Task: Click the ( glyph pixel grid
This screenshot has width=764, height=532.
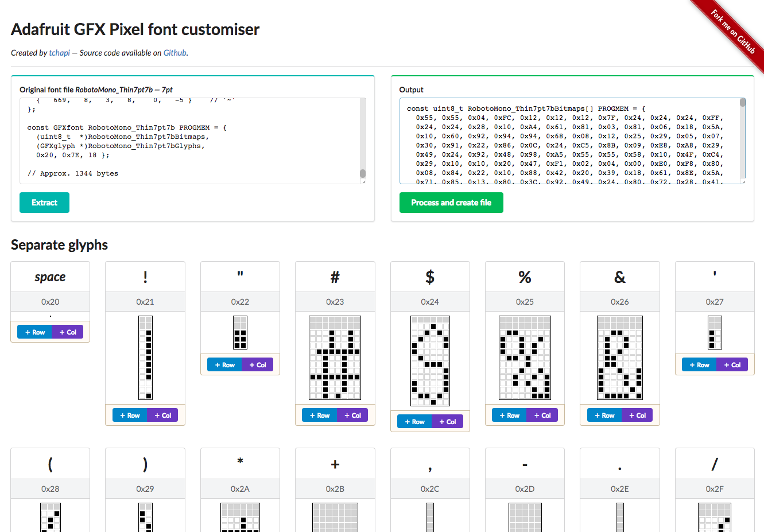Action: (50, 517)
